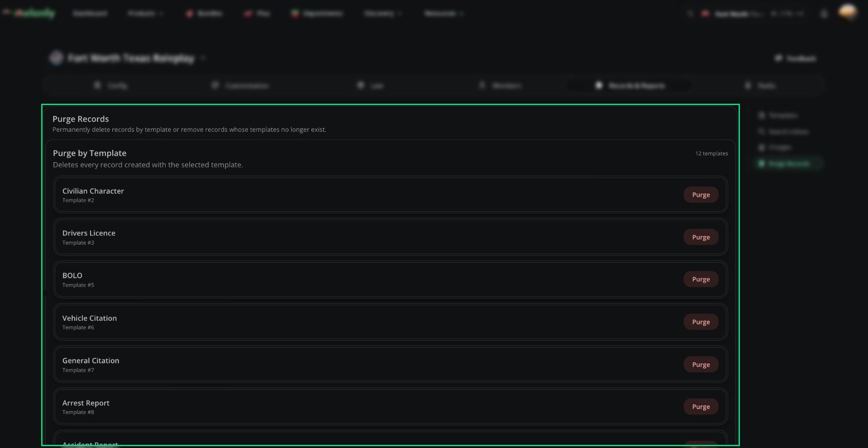Select Purge Records in the right sidebar

(789, 164)
